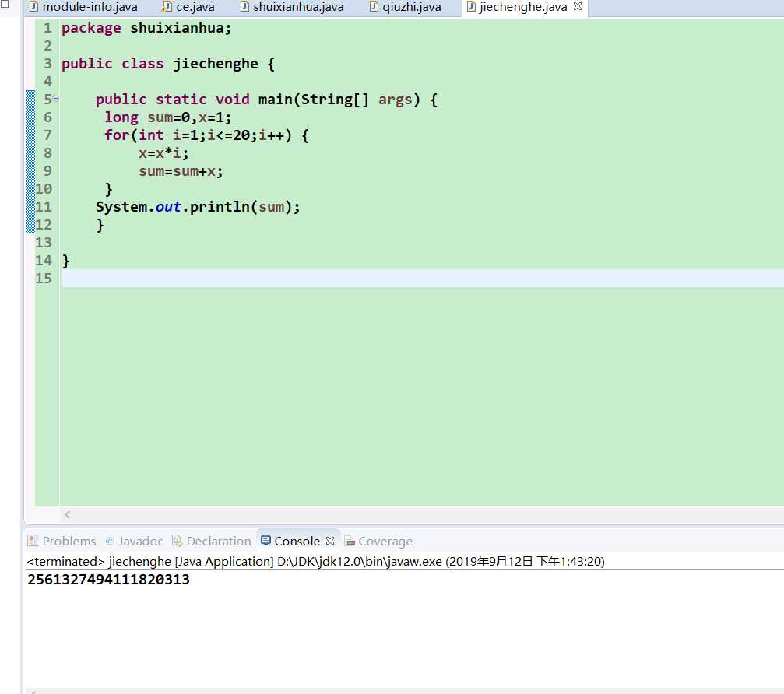Click the module-info.java file icon
Screen dimensions: 784x694
[33, 7]
